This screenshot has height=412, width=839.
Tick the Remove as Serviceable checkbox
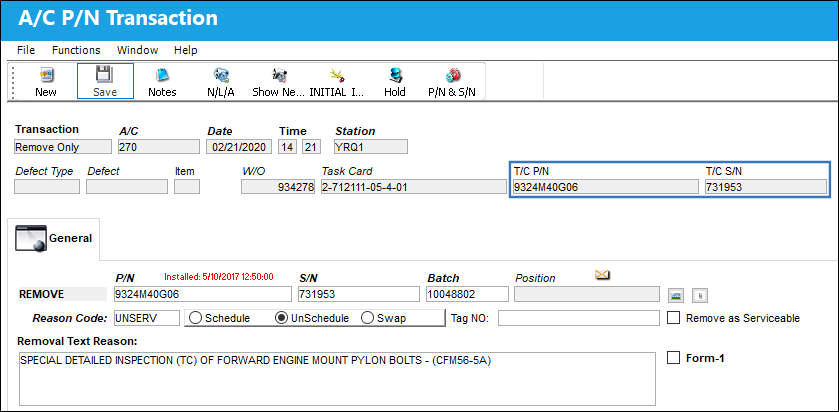pos(674,318)
